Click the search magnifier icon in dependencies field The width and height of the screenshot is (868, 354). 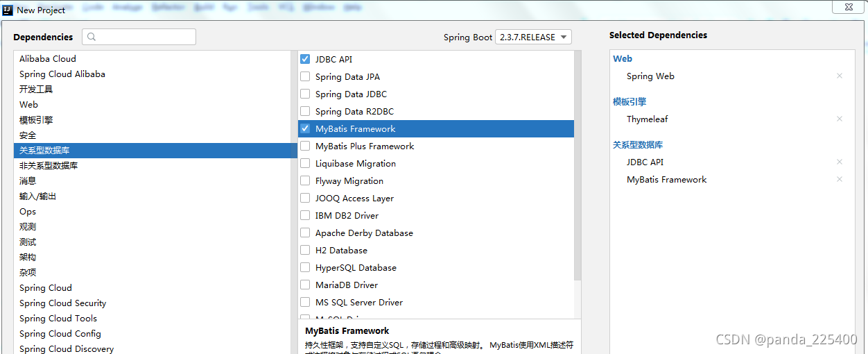92,37
